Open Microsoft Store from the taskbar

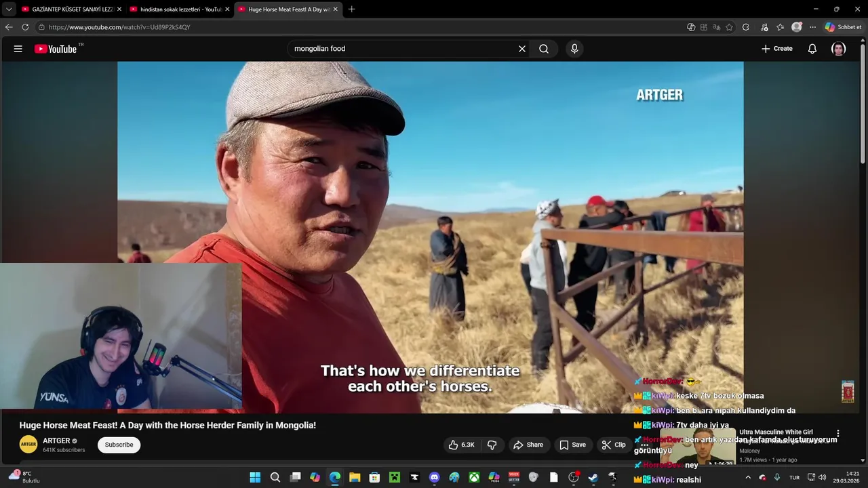pos(374,477)
